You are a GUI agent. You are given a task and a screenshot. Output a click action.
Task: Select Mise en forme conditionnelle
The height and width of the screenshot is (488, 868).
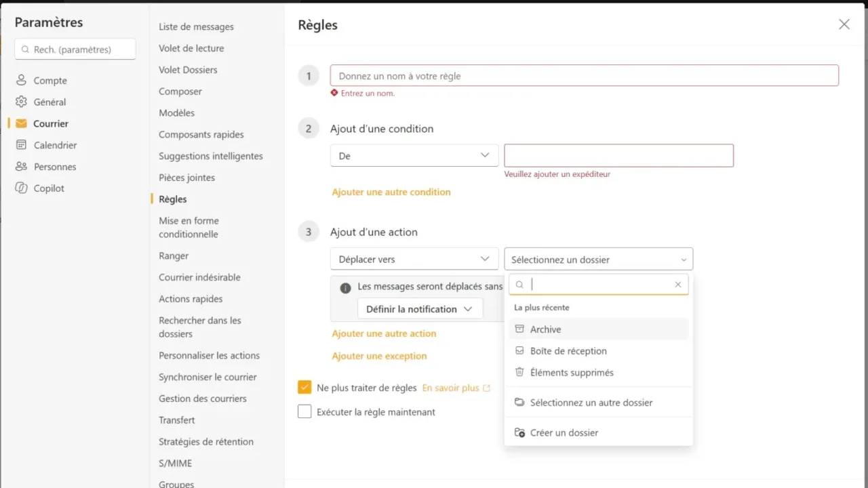click(x=190, y=228)
